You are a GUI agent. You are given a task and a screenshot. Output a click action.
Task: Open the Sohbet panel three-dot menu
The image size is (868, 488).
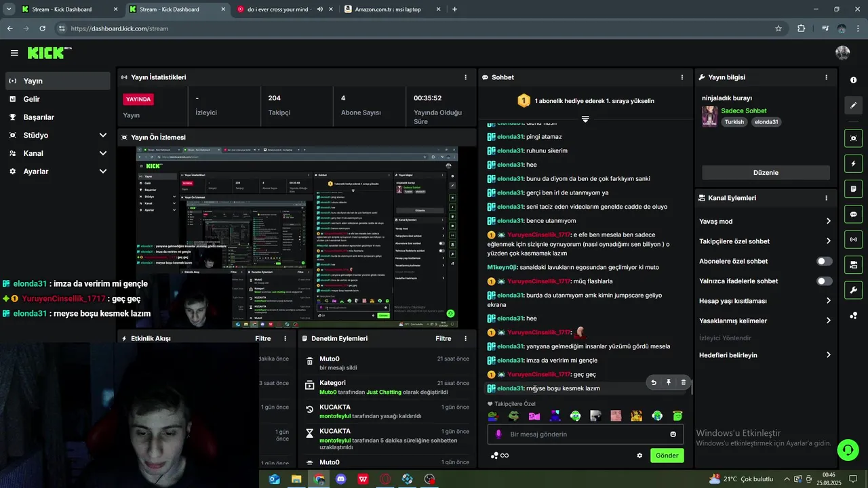[x=682, y=77]
